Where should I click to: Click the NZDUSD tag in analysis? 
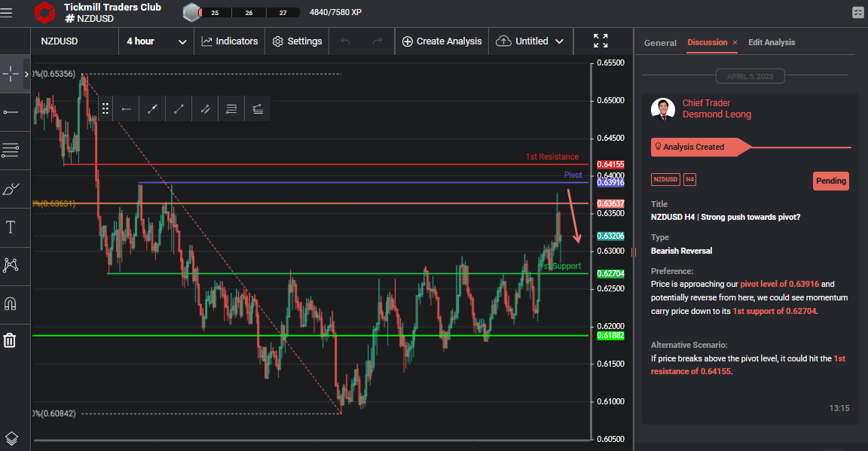[665, 179]
